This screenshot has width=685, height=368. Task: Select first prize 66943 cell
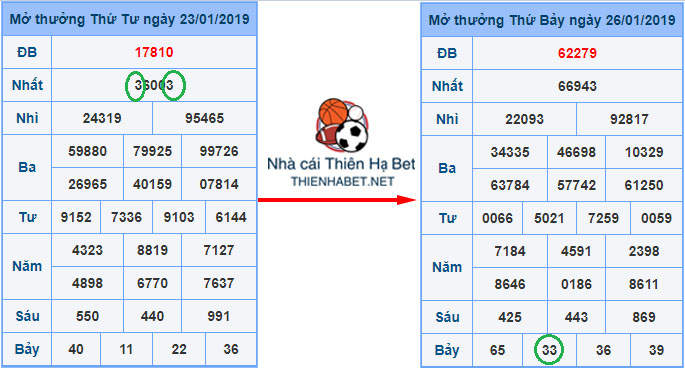pos(577,86)
